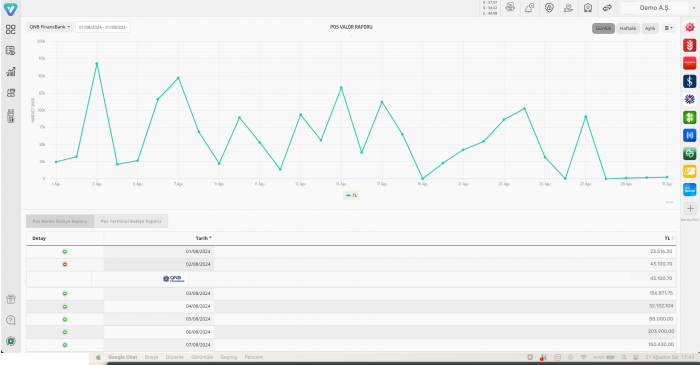This screenshot has height=365, width=700.
Task: Switch to Pos Terminal Bakiye Raporu tab
Action: [131, 221]
